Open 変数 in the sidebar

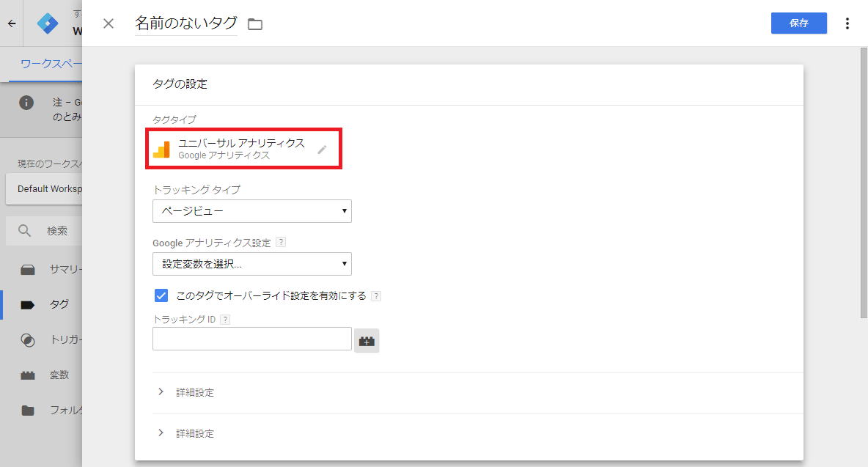pyautogui.click(x=43, y=375)
